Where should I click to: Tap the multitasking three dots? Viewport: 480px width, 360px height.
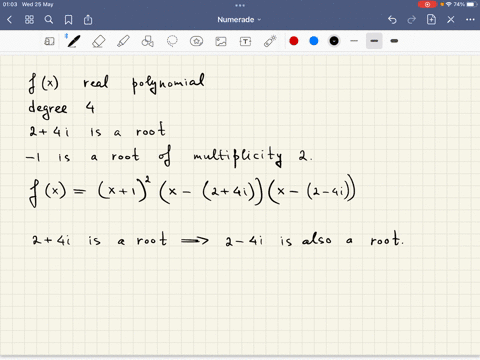pyautogui.click(x=240, y=5)
